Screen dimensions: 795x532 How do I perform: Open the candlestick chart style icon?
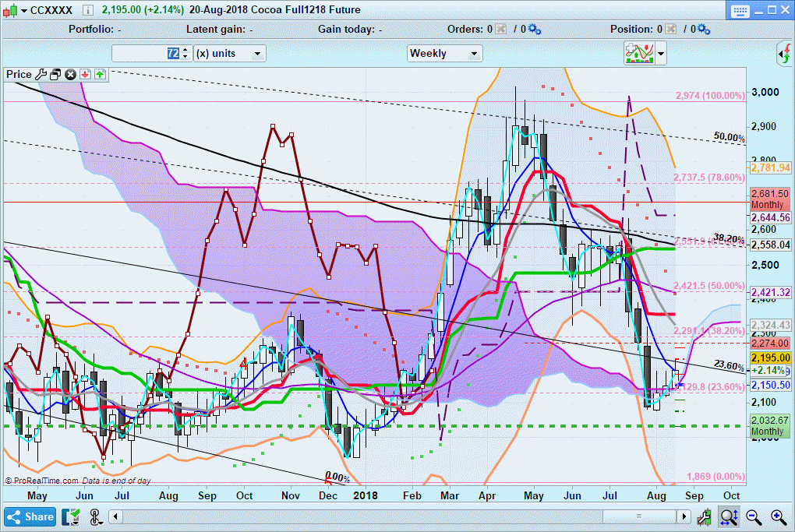tap(10, 9)
